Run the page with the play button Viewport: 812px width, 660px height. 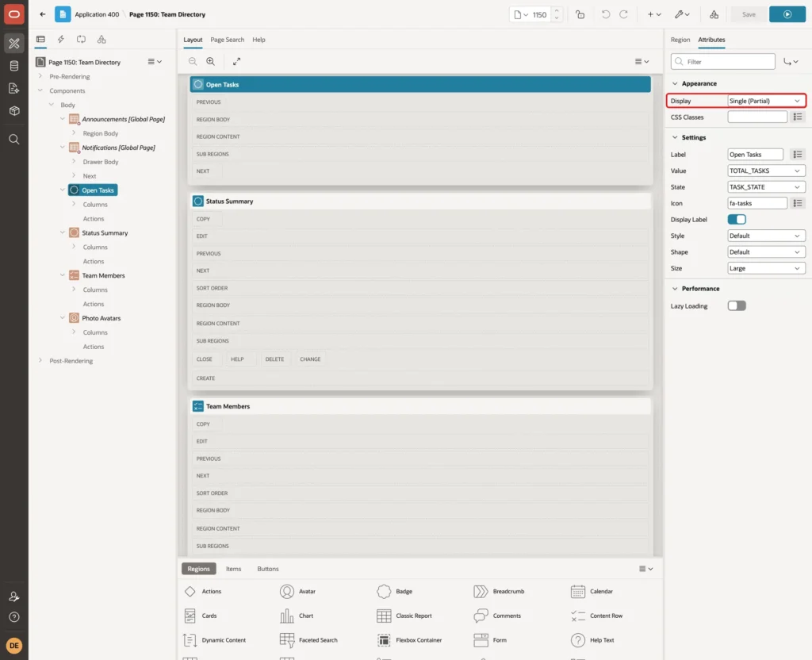click(x=787, y=14)
